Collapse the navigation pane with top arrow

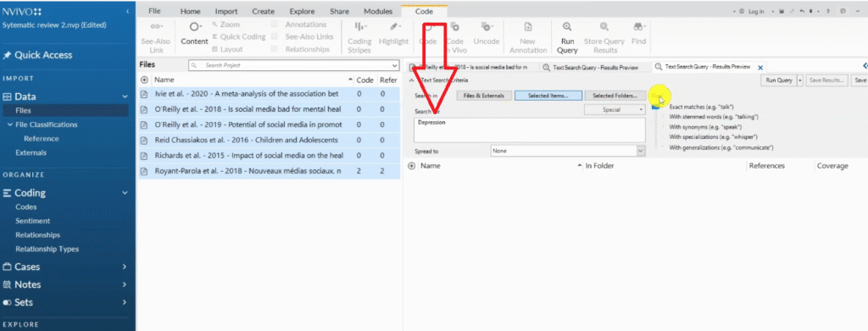click(x=128, y=12)
